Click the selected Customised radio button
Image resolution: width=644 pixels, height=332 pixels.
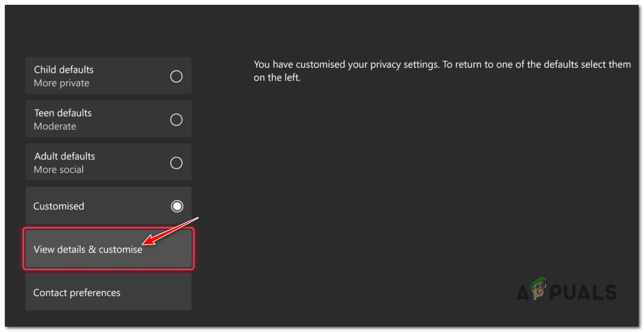177,206
